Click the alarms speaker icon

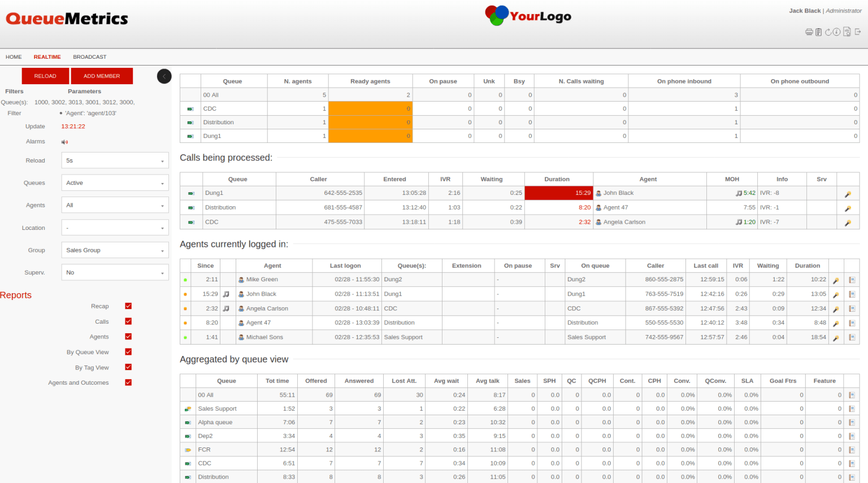(x=64, y=142)
